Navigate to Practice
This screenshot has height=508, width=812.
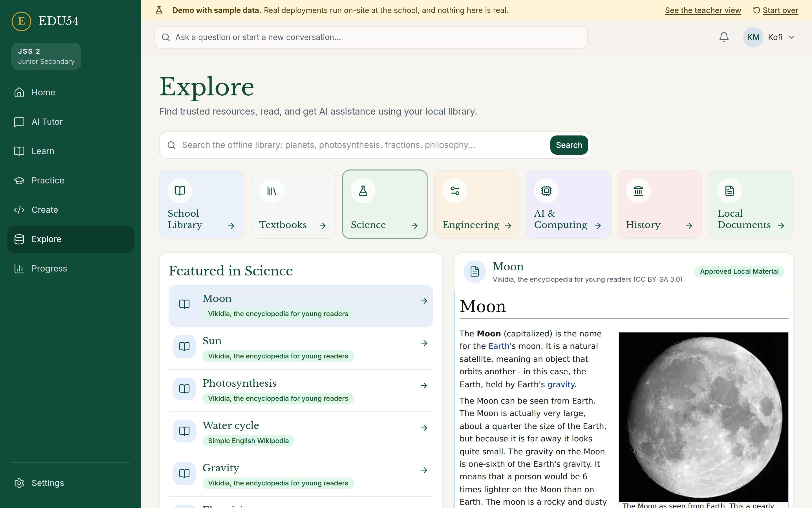pyautogui.click(x=70, y=180)
